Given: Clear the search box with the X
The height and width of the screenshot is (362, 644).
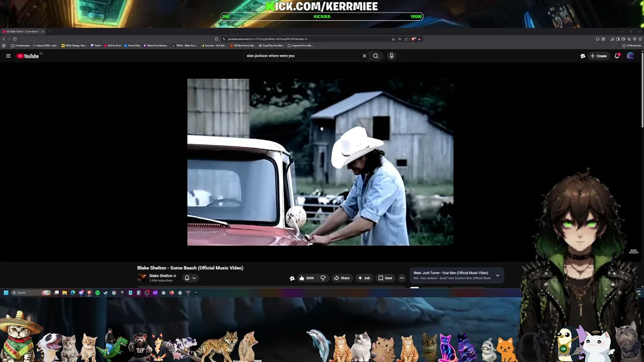Looking at the screenshot, I should [364, 56].
